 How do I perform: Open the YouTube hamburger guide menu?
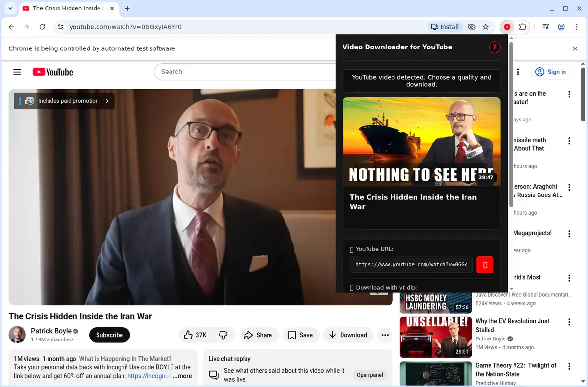pyautogui.click(x=17, y=72)
